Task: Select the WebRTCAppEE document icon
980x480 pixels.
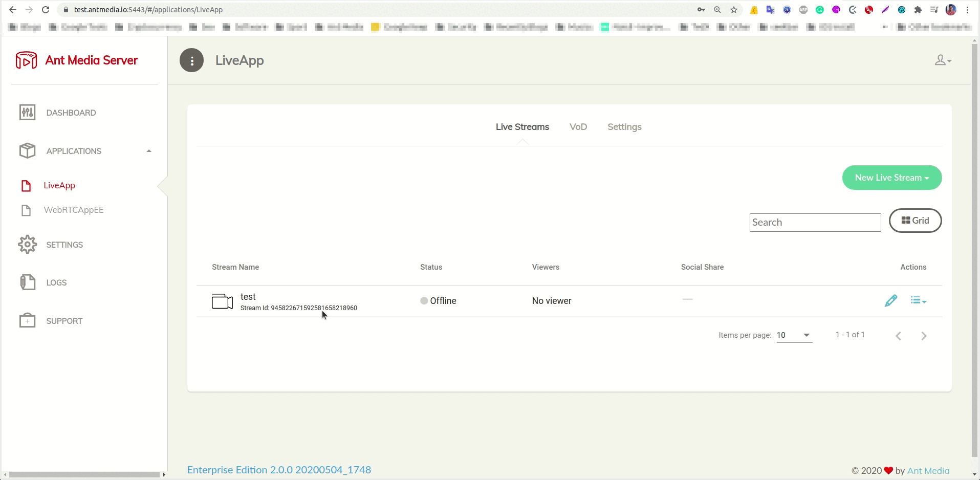Action: tap(26, 210)
